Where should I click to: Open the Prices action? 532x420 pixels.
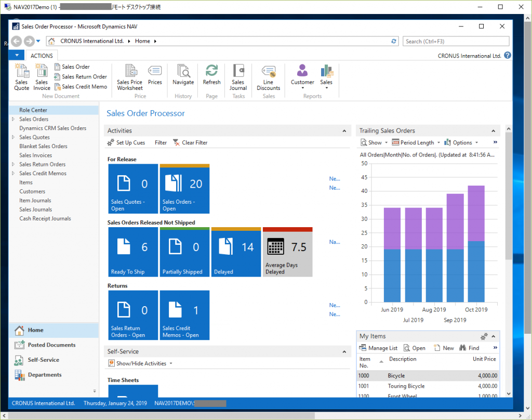(155, 75)
